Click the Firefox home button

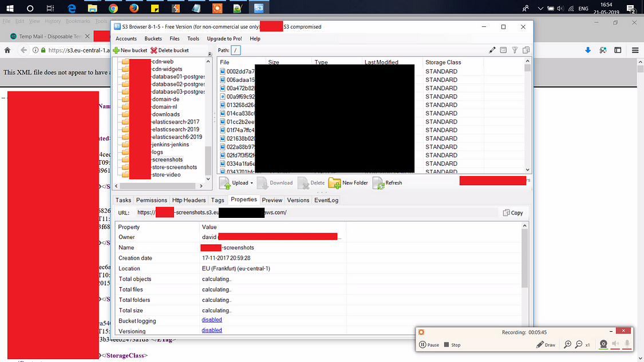pyautogui.click(x=7, y=50)
